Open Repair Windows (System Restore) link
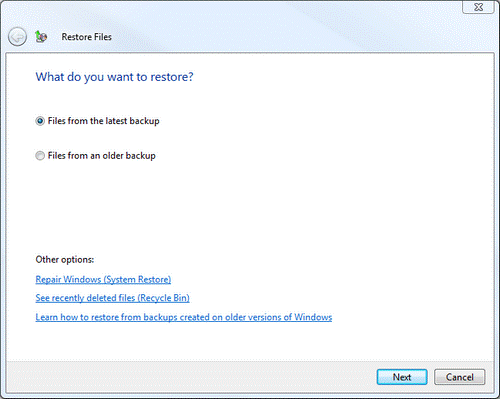 pos(103,279)
